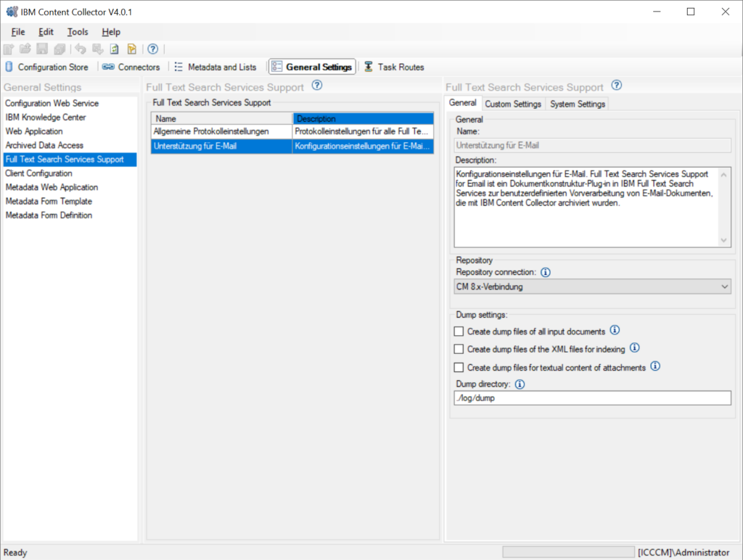Click the green Refresh document toolbar icon
The width and height of the screenshot is (743, 560).
point(114,49)
